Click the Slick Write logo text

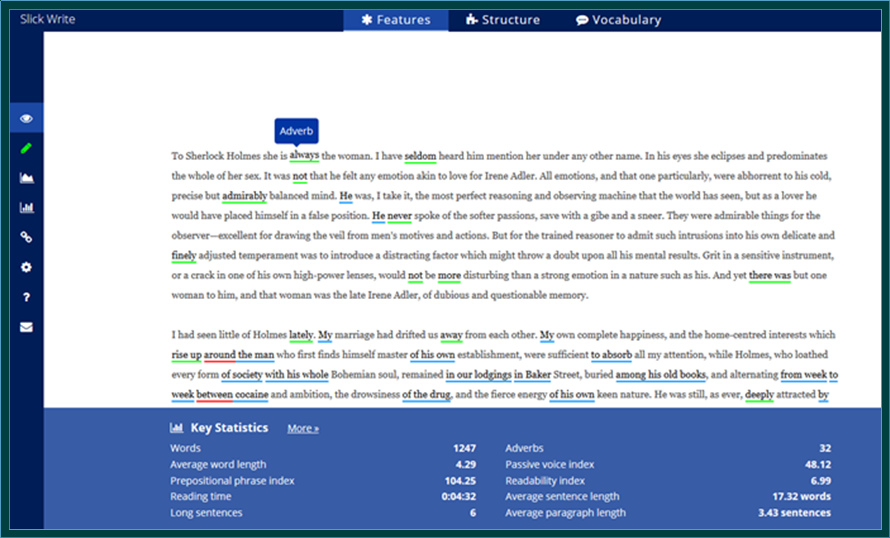[47, 19]
